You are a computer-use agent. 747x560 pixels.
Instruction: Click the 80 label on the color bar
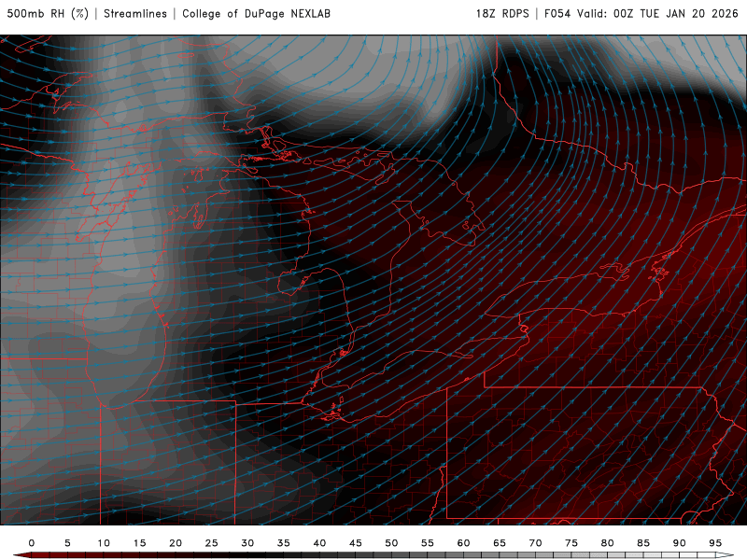[608, 543]
